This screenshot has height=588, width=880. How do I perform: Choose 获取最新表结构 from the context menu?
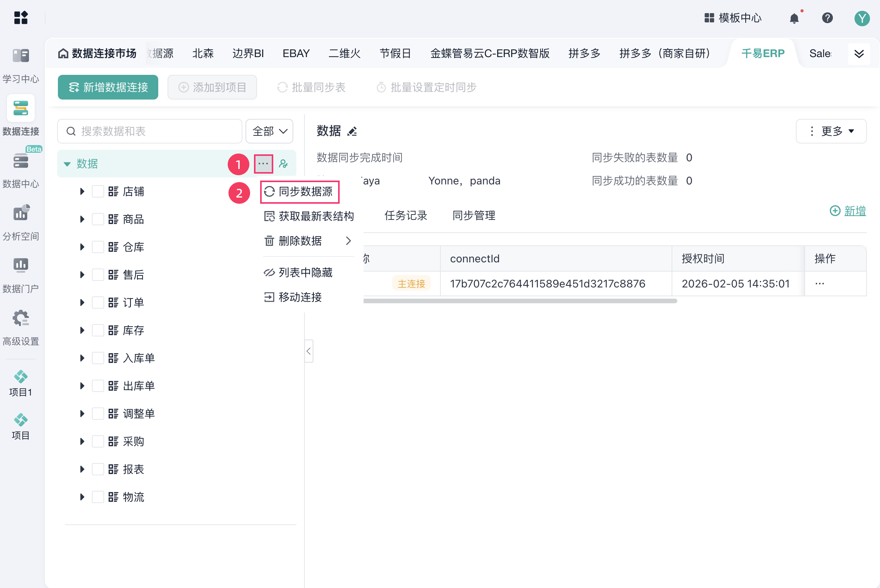coord(309,216)
